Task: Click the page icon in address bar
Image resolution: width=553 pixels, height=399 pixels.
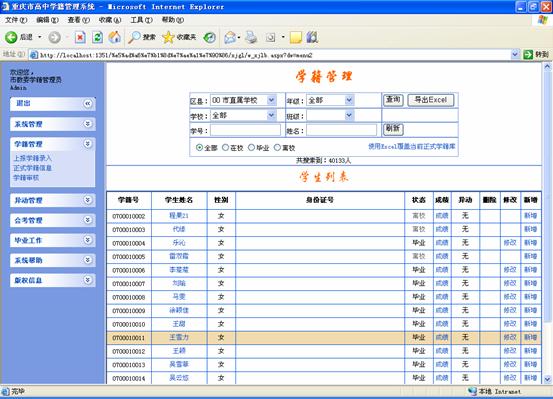Action: (x=34, y=55)
